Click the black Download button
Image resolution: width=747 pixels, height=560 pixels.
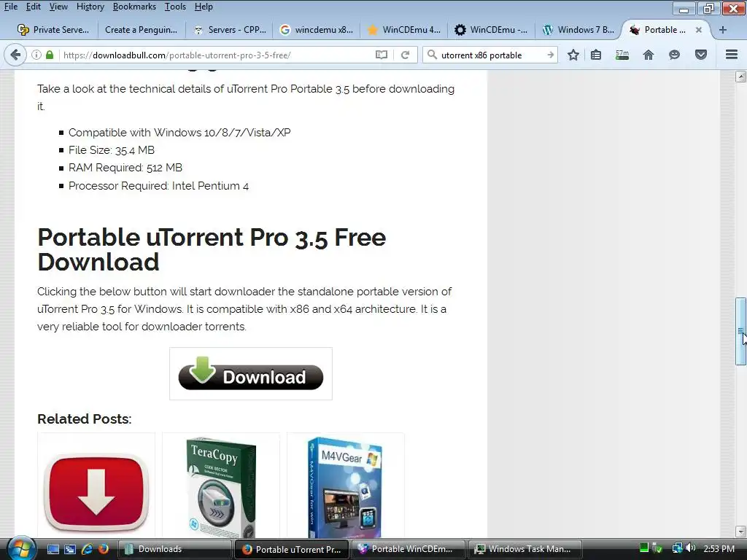(x=251, y=374)
